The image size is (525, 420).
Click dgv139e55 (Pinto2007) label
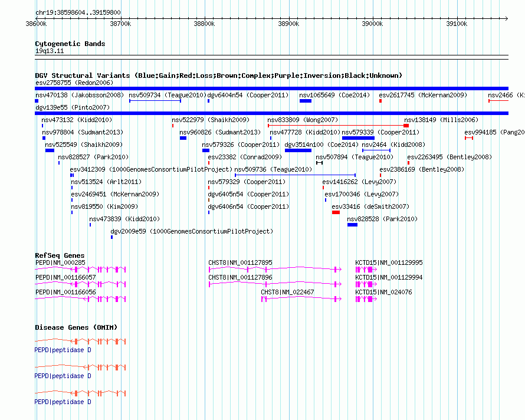73,107
